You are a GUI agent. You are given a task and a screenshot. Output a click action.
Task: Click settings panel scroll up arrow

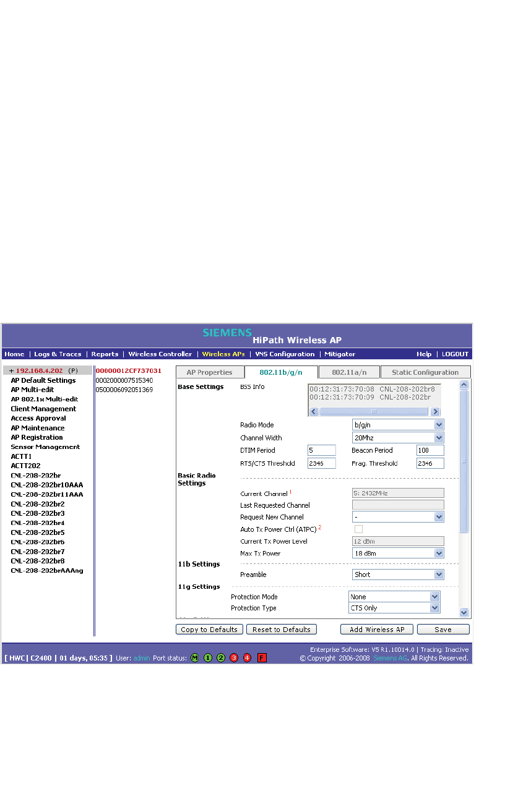(464, 385)
